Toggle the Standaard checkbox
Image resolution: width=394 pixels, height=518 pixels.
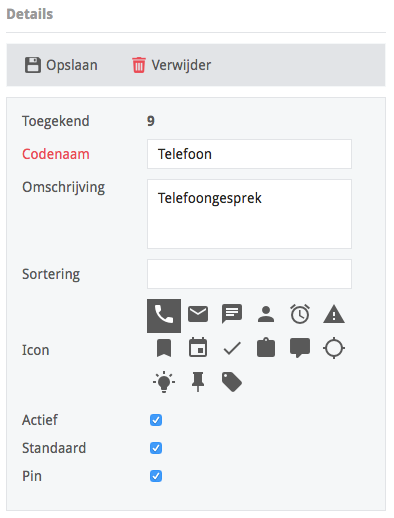click(156, 448)
